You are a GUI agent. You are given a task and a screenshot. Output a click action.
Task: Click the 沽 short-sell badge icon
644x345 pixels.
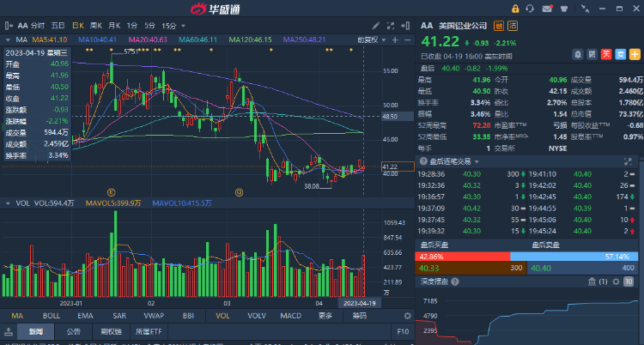[513, 26]
